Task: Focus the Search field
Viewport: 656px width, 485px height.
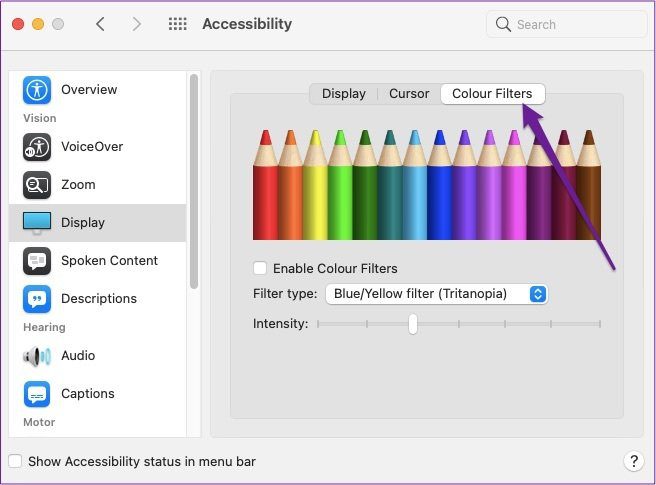Action: tap(566, 24)
